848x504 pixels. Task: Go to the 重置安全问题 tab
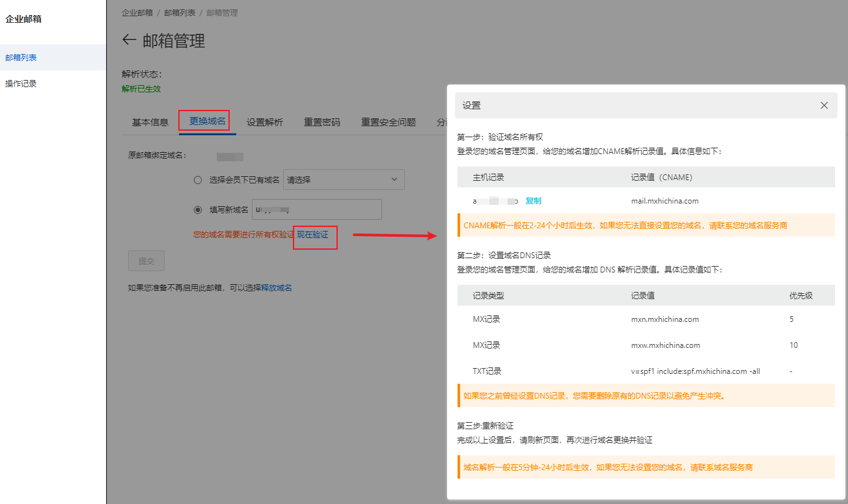pyautogui.click(x=389, y=122)
